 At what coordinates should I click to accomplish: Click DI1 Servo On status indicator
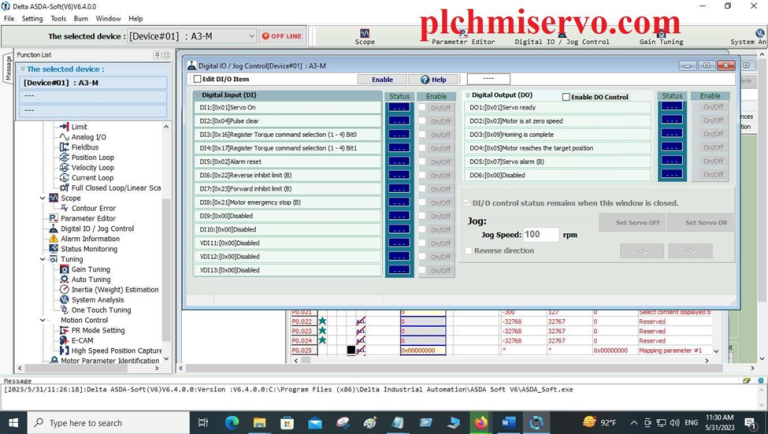pos(399,107)
